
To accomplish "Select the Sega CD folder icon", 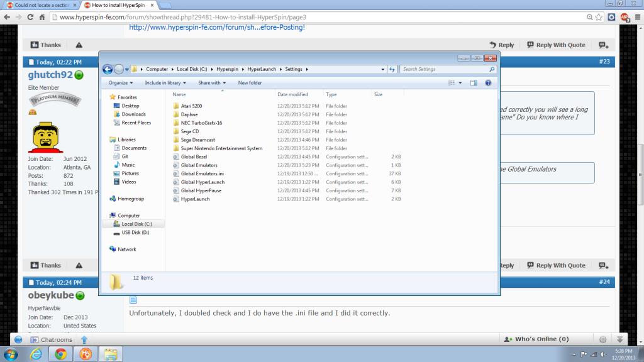I will [176, 131].
